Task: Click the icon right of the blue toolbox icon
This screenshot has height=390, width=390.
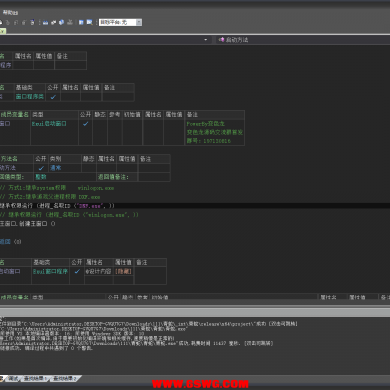Action: click(53, 22)
